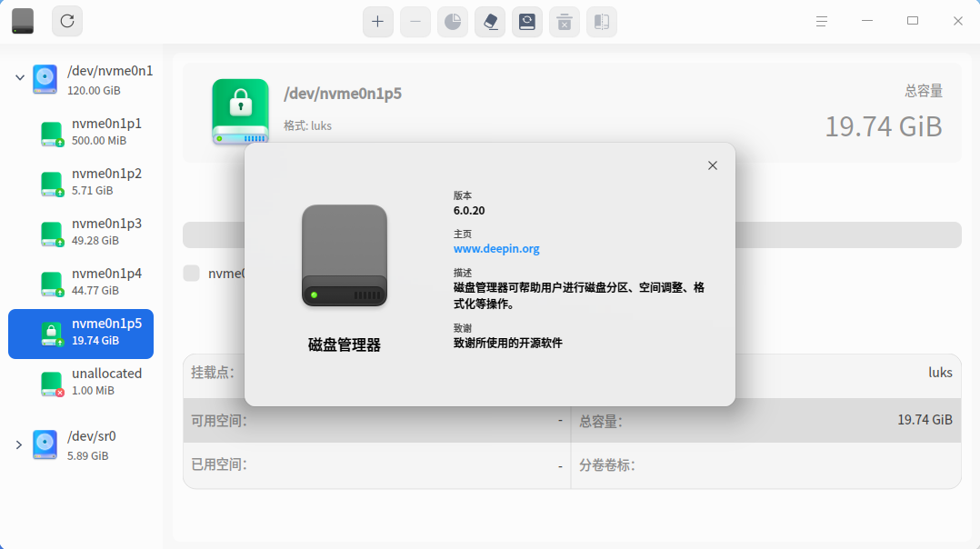Screen dimensions: 980x549
Task: Click the version number 6.0.20
Action: (469, 211)
